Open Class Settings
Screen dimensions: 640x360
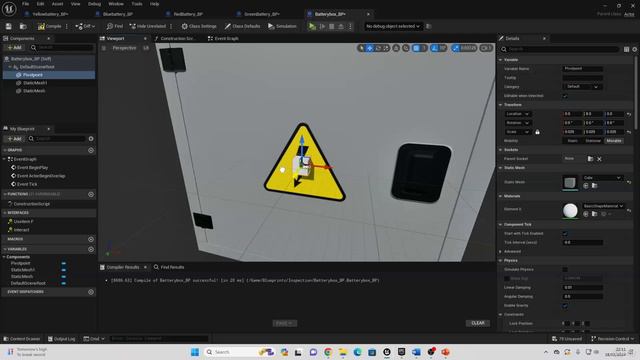[199, 26]
